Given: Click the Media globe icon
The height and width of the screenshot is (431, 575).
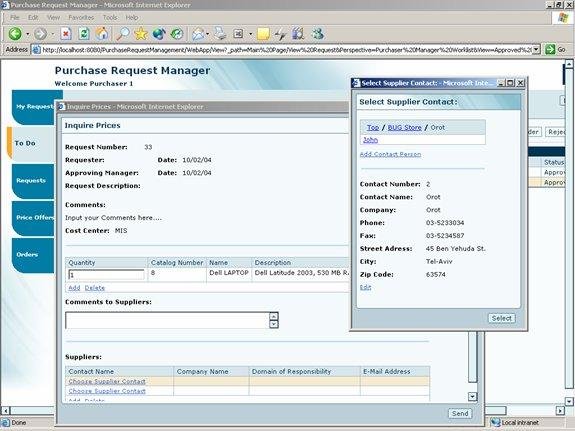Looking at the screenshot, I should pos(159,34).
